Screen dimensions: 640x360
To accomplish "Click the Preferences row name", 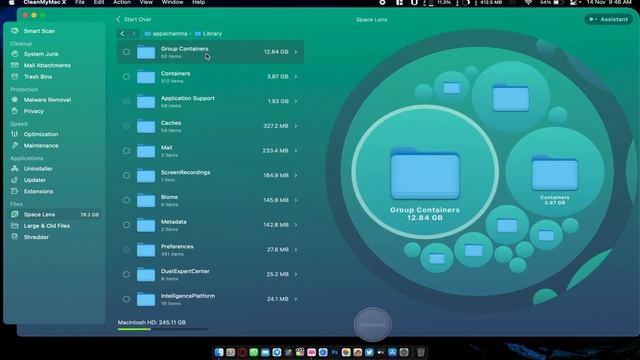I will click(177, 247).
